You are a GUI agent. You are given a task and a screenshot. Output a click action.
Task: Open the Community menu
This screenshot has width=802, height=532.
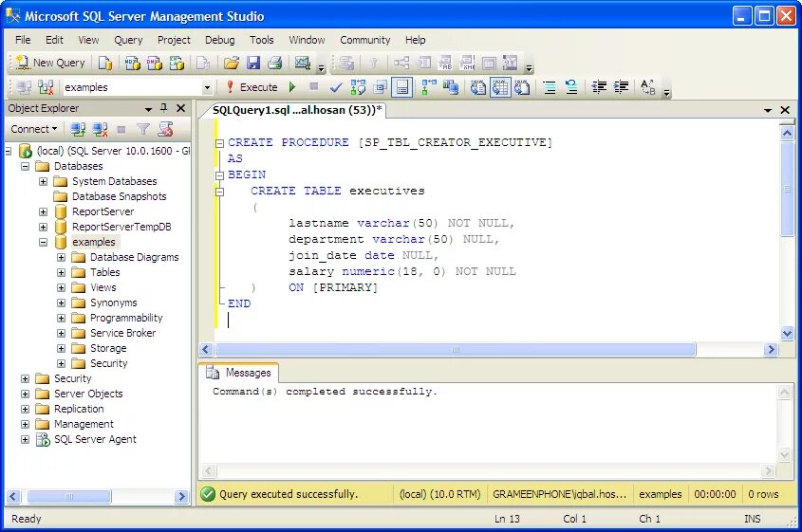(x=364, y=40)
